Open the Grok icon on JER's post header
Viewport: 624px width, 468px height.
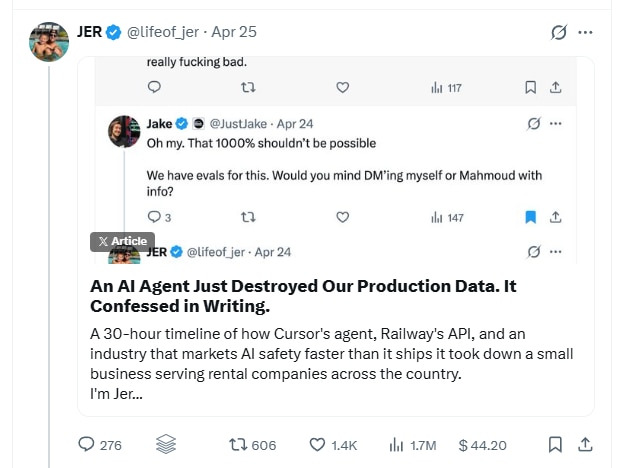[x=560, y=32]
